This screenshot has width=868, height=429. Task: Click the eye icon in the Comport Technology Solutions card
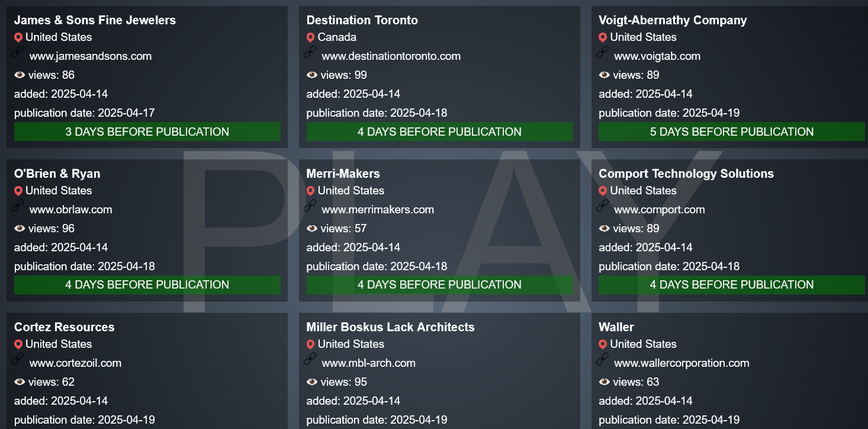coord(604,229)
